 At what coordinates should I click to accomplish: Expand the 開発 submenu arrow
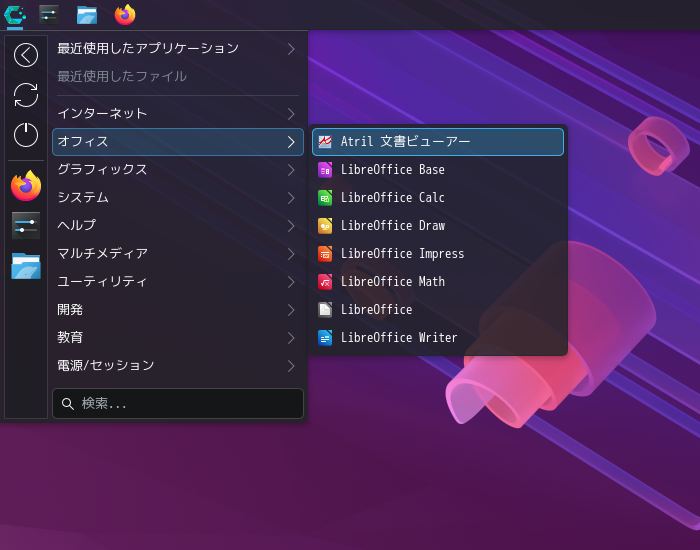tap(291, 310)
